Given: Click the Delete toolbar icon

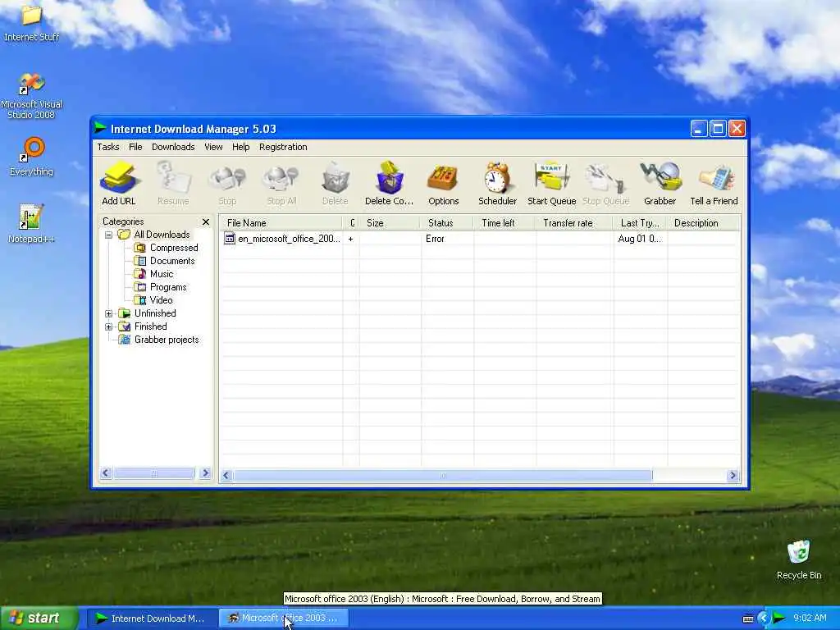Looking at the screenshot, I should (336, 183).
